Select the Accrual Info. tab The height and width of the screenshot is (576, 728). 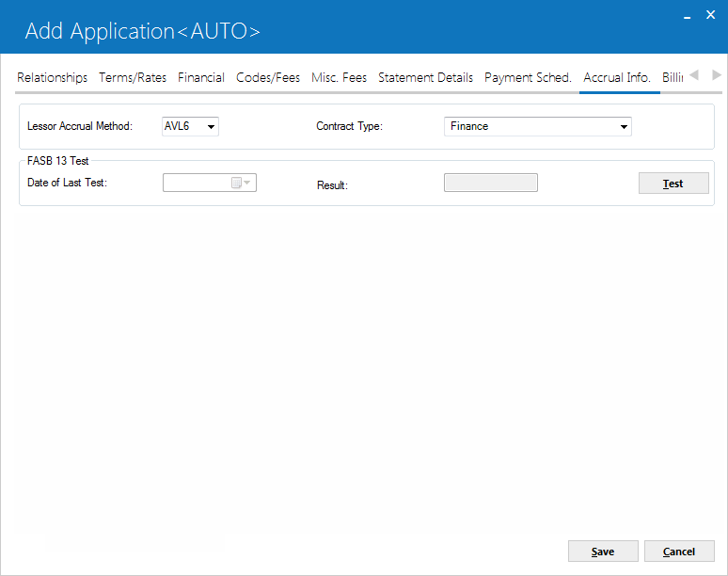pyautogui.click(x=617, y=77)
